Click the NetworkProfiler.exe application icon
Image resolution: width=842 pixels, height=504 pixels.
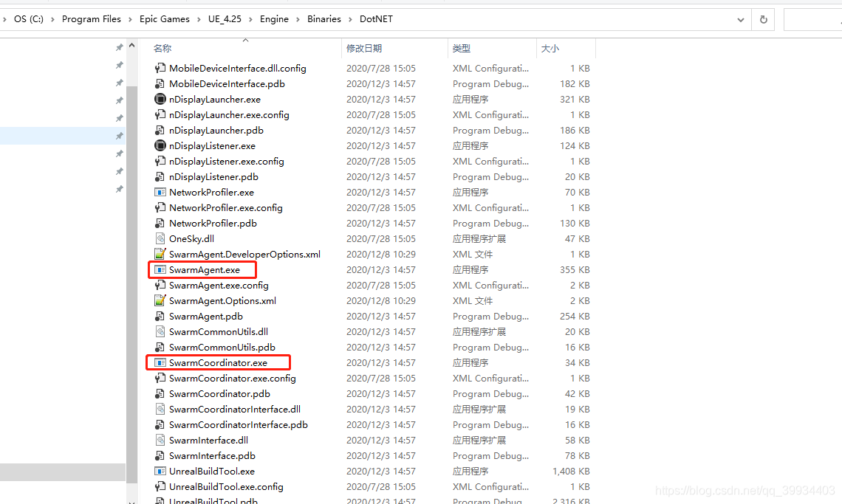coord(160,192)
